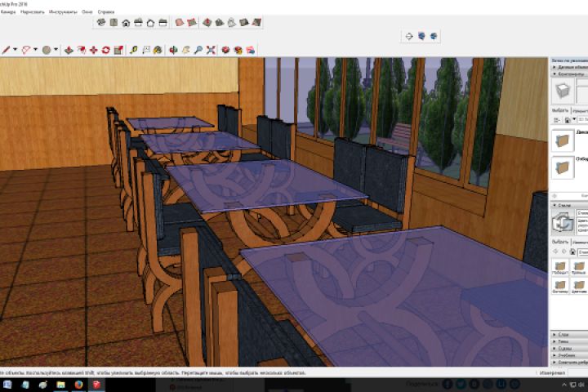Open the Components view options icon
The height and width of the screenshot is (392, 588).
(x=557, y=120)
